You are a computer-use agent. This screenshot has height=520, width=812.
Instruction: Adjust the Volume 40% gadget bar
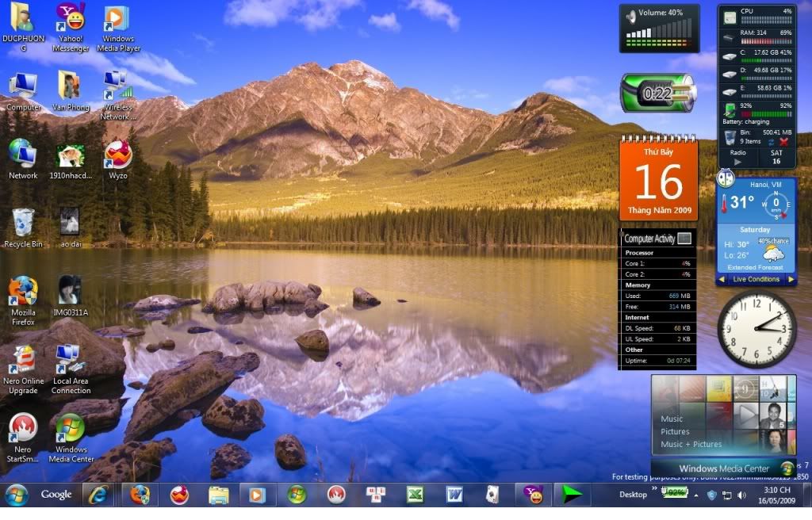[659, 33]
